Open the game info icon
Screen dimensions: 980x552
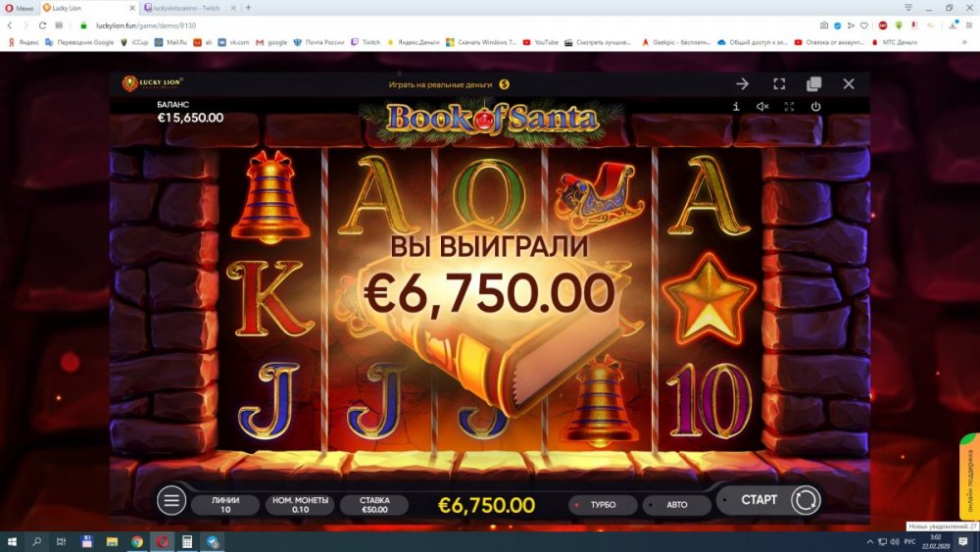click(x=736, y=106)
